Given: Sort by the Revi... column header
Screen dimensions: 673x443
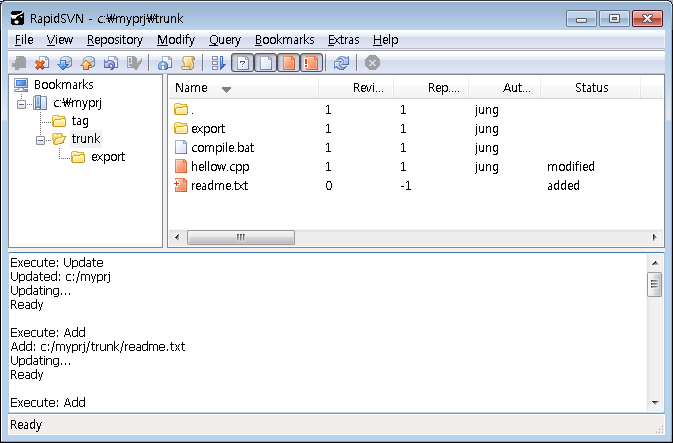Looking at the screenshot, I should click(356, 88).
